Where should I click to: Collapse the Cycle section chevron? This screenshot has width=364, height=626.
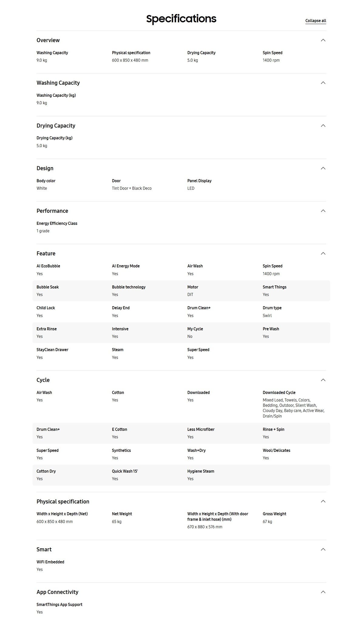pyautogui.click(x=323, y=380)
